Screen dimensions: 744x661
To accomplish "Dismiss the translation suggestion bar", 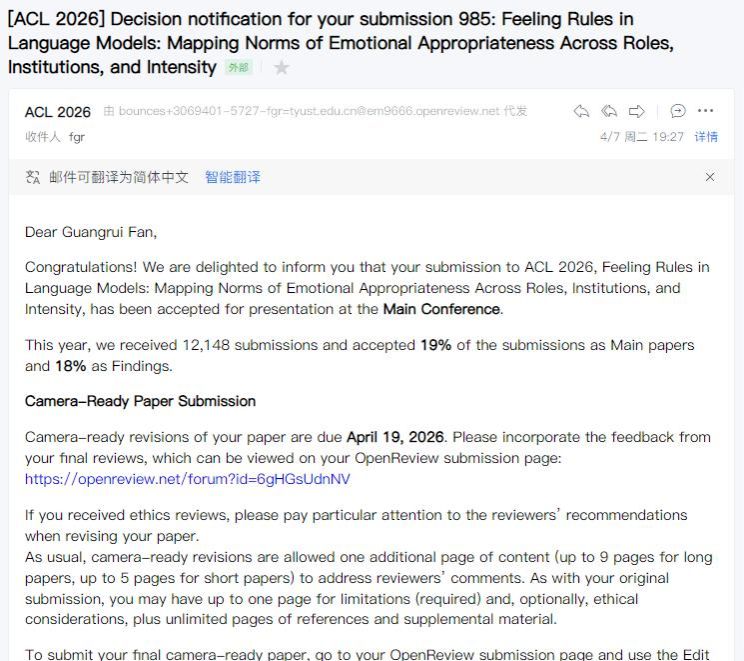I will 710,177.
